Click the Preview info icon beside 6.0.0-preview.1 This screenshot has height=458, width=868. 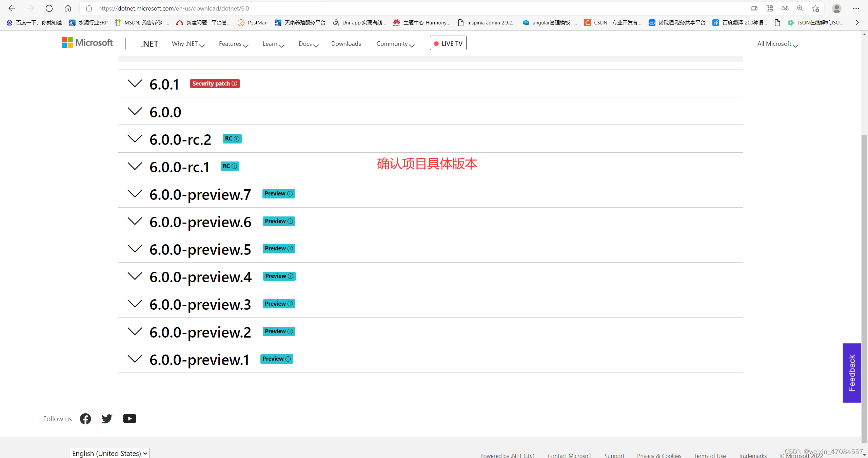tap(288, 359)
